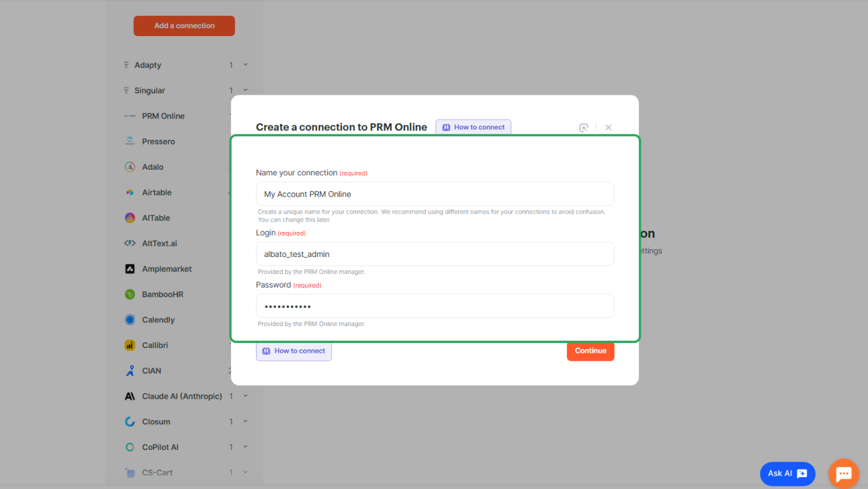Select PRM Online in the connections list
Viewport: 868px width, 489px height.
(x=163, y=116)
